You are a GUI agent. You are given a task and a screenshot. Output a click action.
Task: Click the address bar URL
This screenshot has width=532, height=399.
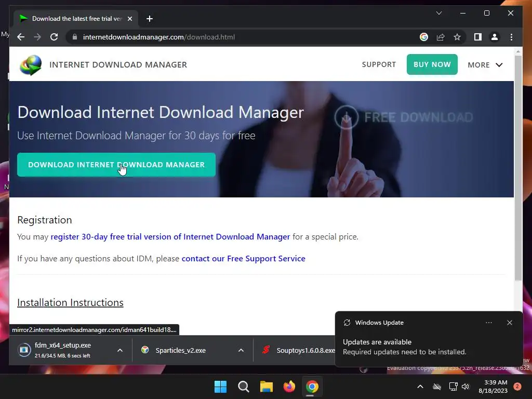pos(159,37)
